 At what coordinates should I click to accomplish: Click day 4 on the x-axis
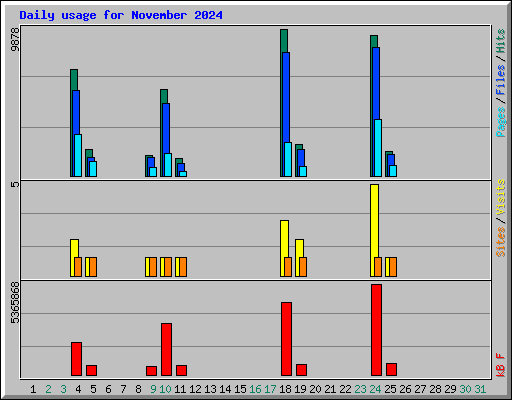[78, 389]
